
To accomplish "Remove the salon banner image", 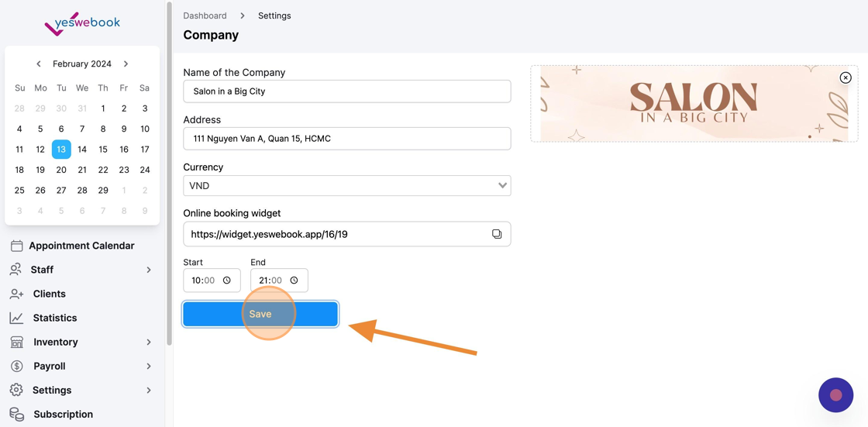I will (846, 77).
